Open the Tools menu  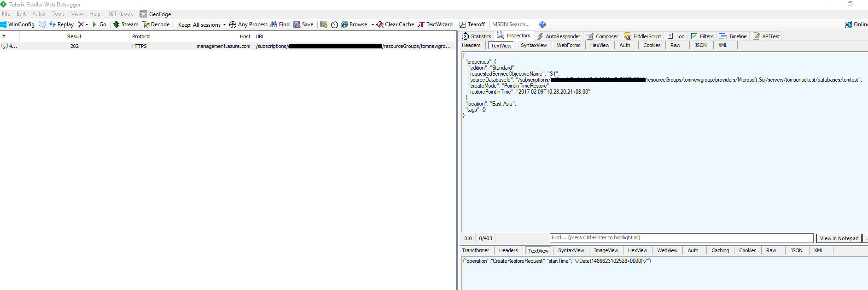pos(58,14)
